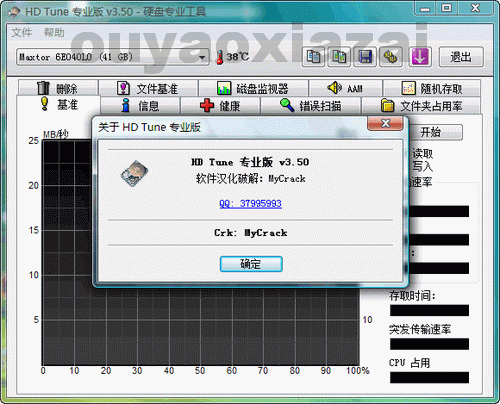
Task: Switch to the 健康 tab
Action: click(x=220, y=106)
